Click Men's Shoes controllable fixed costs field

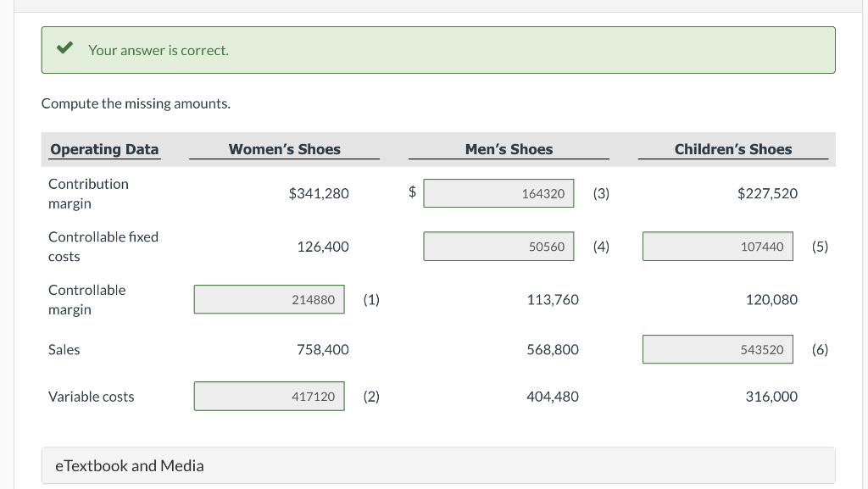click(x=498, y=247)
